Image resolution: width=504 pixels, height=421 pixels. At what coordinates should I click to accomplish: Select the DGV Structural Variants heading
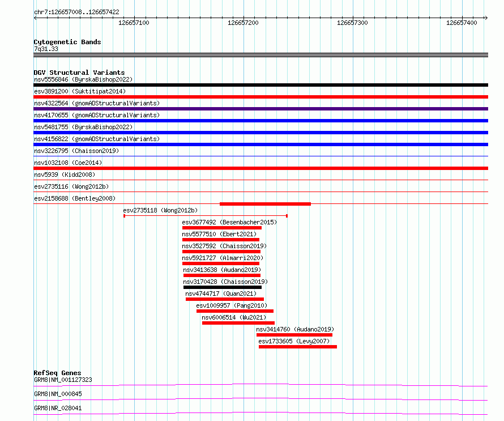pyautogui.click(x=79, y=73)
